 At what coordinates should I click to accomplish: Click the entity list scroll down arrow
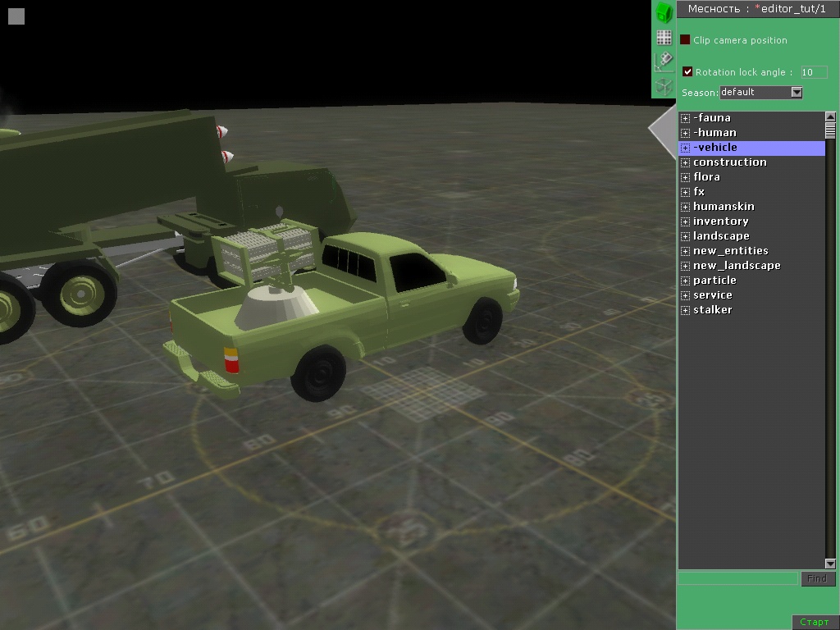(830, 564)
